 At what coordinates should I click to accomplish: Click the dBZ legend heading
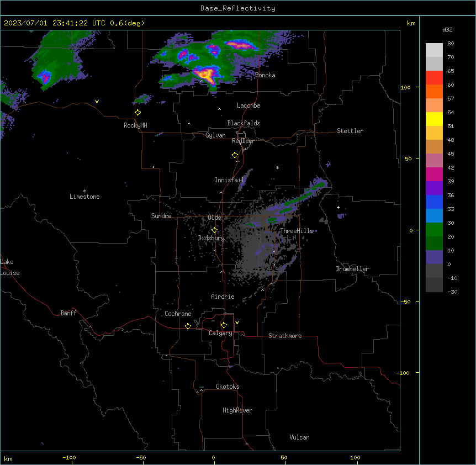click(447, 29)
